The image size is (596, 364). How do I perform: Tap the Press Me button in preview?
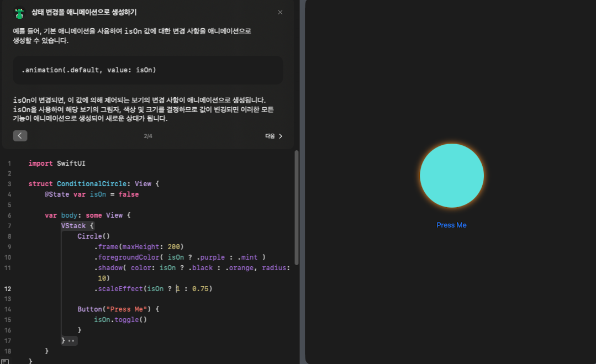pos(451,225)
